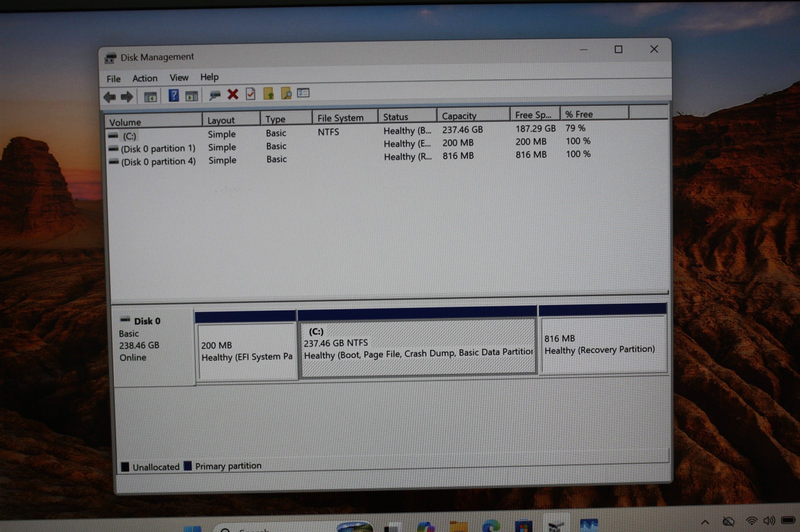
Task: Sort by the File System column header
Action: click(345, 117)
